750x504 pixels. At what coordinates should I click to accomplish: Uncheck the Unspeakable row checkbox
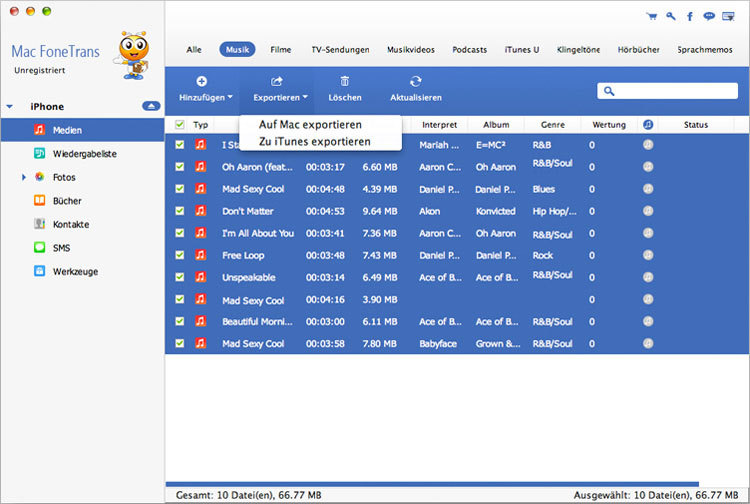(x=179, y=277)
